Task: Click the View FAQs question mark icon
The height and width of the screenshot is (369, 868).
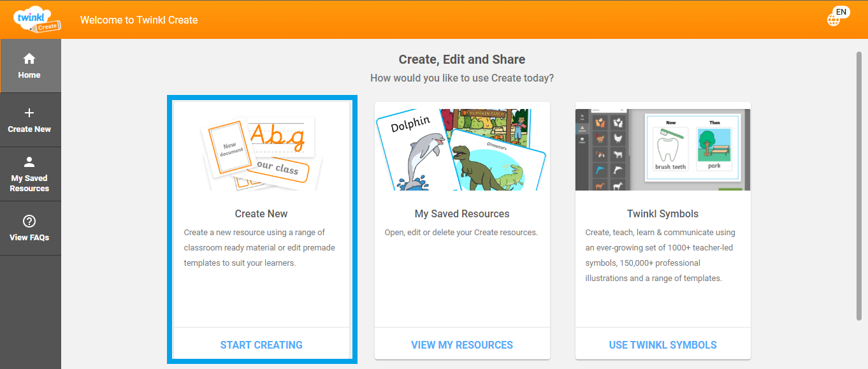Action: tap(29, 222)
